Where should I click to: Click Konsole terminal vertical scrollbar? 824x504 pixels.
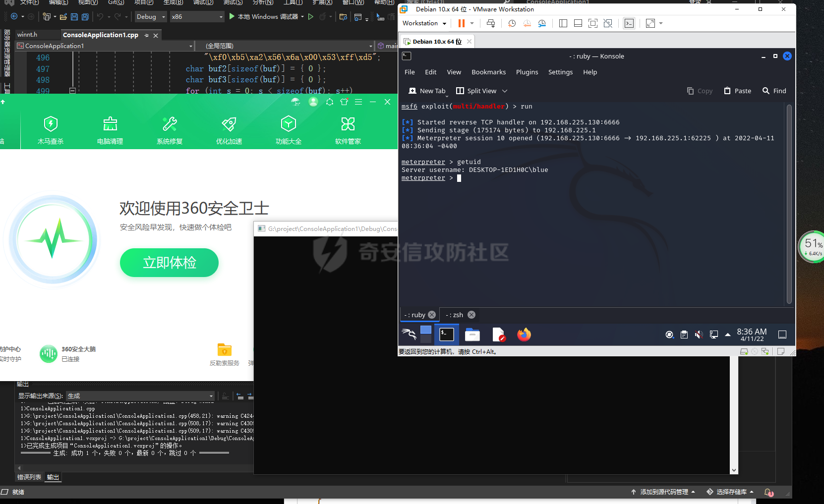pyautogui.click(x=789, y=204)
